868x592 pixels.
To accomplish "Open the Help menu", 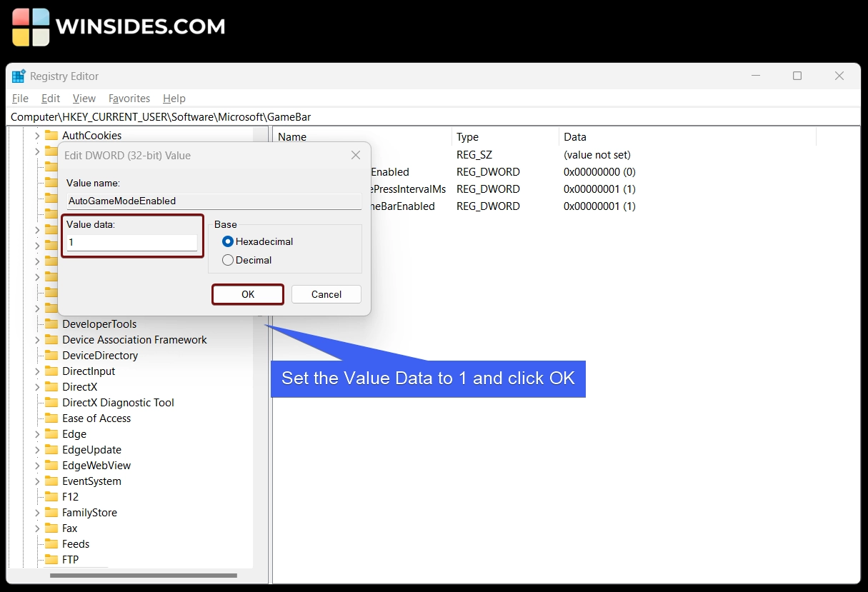I will click(174, 99).
